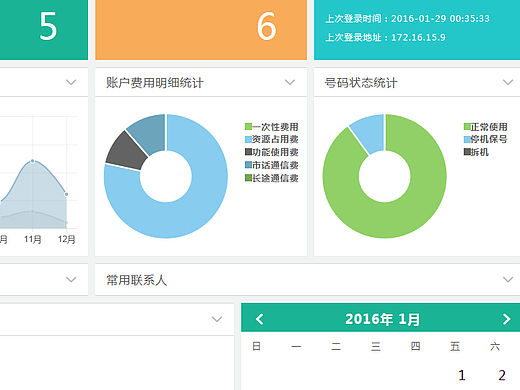The height and width of the screenshot is (390, 520).
Task: Click the 上次登录时间 text
Action: click(x=407, y=19)
